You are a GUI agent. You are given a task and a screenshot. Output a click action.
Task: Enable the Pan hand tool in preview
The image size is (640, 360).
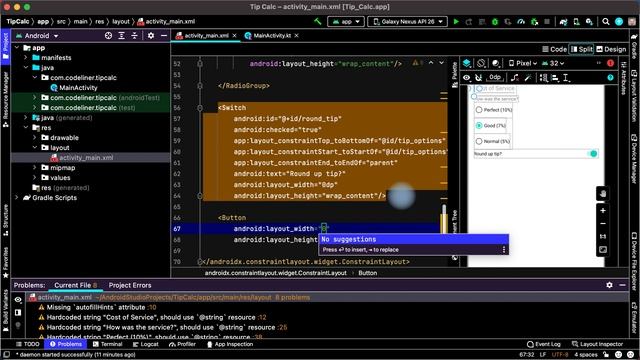(x=602, y=193)
